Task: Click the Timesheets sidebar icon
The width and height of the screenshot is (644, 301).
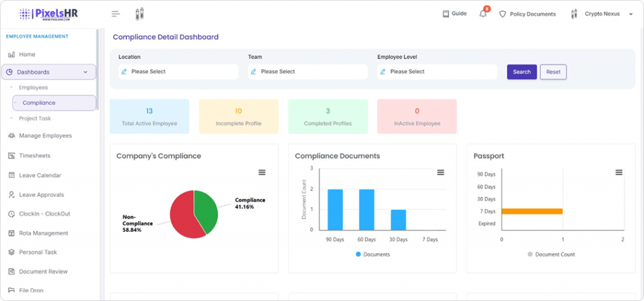Action: click(x=12, y=156)
